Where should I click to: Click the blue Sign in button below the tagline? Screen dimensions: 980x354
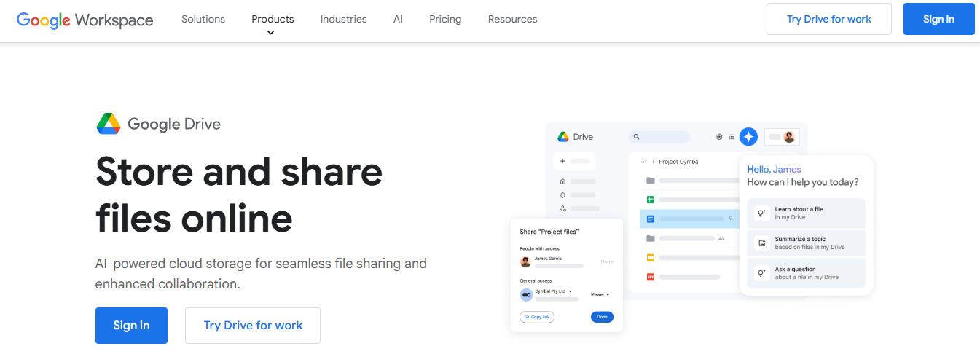(131, 326)
